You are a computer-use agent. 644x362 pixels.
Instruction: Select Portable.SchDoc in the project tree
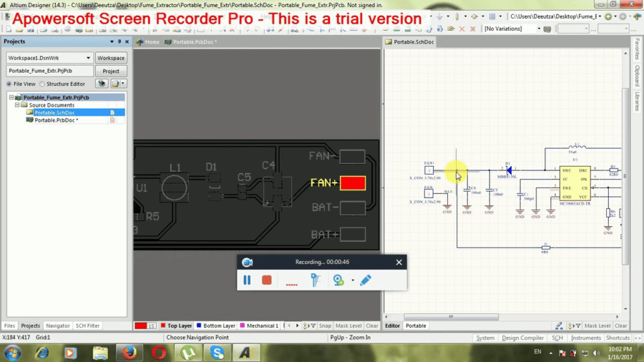pyautogui.click(x=54, y=112)
